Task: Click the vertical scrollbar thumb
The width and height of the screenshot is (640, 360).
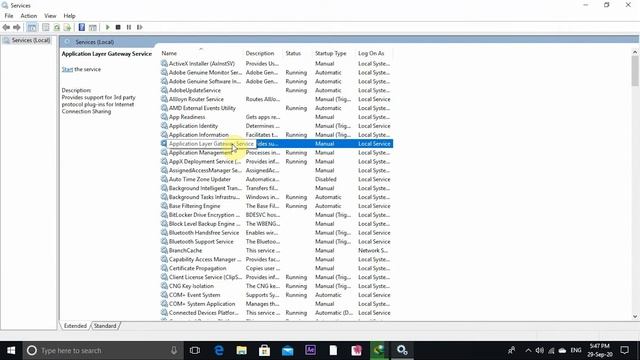Action: (x=635, y=71)
